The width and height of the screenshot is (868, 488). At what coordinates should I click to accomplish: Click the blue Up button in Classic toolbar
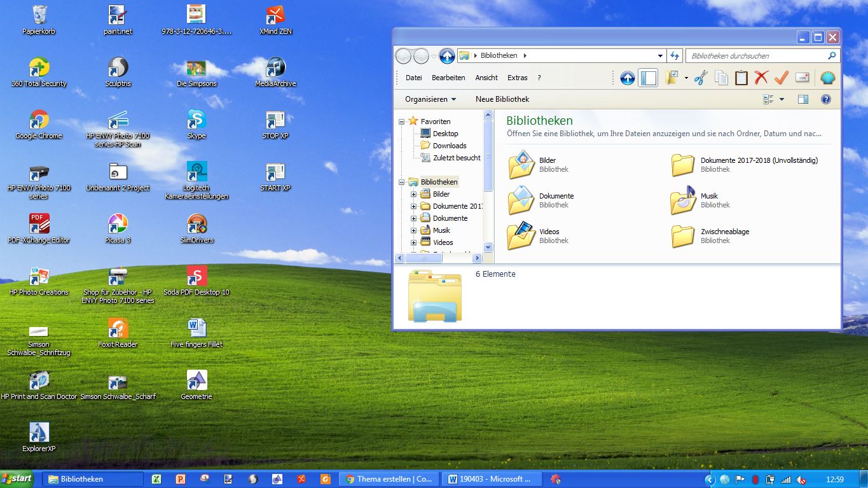pos(628,78)
